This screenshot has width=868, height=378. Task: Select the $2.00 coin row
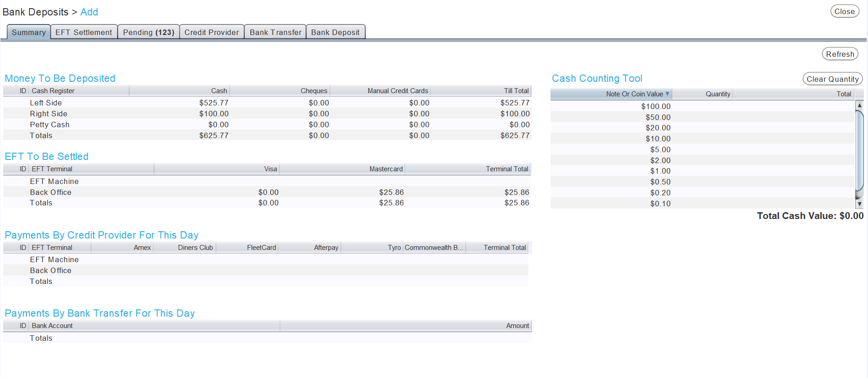click(x=702, y=160)
